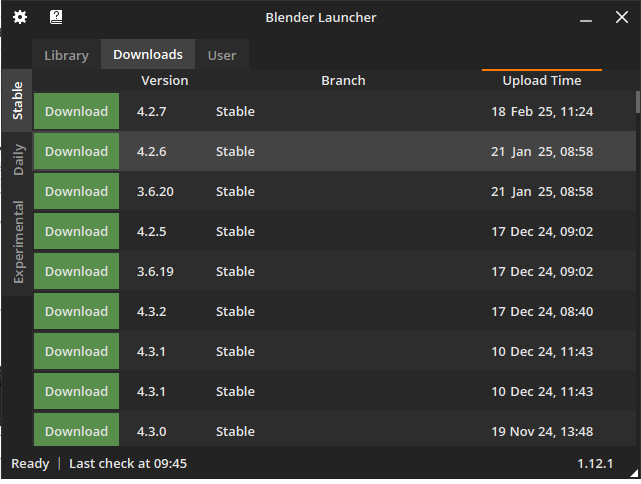Select the 4.2.6 Stable row
Image resolution: width=641 pixels, height=484 pixels.
334,151
